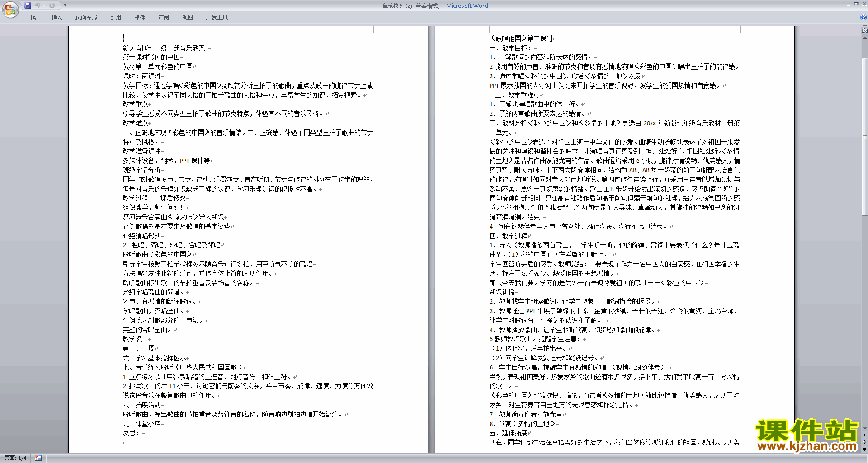
Task: Redo with the repeat arrow icon
Action: pyautogui.click(x=52, y=5)
